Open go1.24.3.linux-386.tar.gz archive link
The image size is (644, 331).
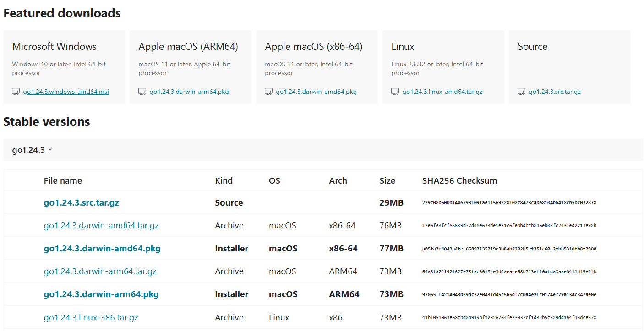coord(91,317)
